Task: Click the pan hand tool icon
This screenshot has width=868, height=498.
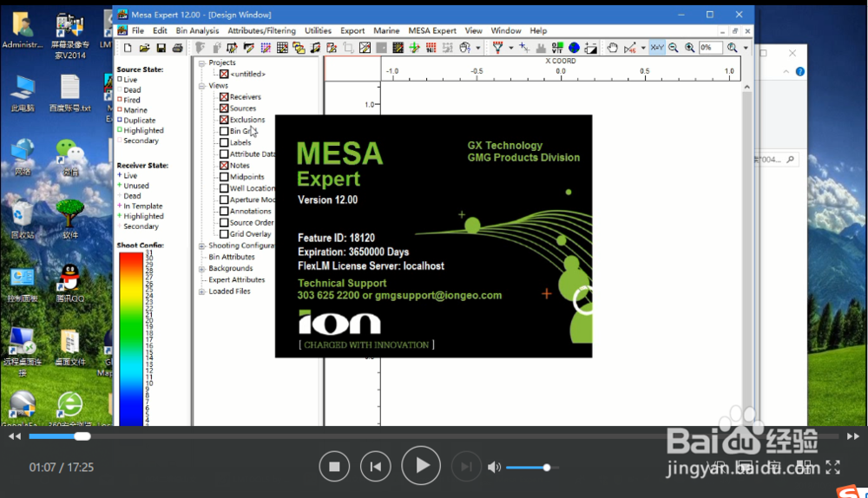Action: point(612,48)
